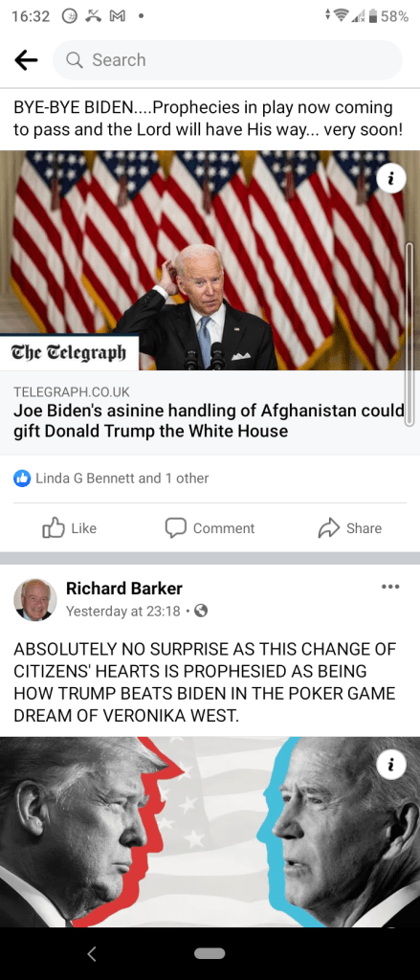Open the Telegraph article headline link

[x=210, y=421]
